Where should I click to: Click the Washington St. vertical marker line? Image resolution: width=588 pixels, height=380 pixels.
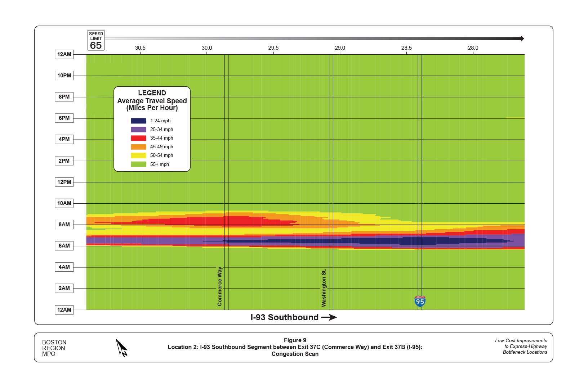331,180
